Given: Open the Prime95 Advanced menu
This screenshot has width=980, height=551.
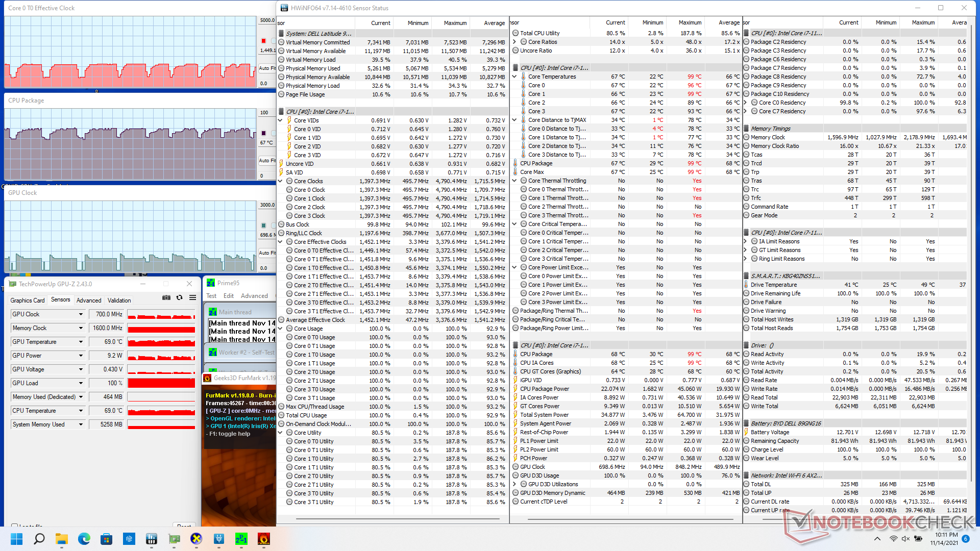Looking at the screenshot, I should click(x=254, y=296).
